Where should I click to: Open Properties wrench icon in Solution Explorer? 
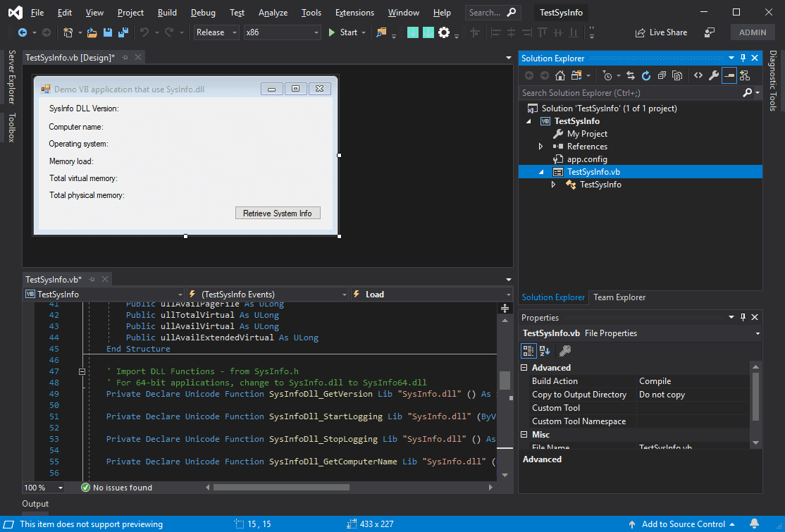point(714,75)
